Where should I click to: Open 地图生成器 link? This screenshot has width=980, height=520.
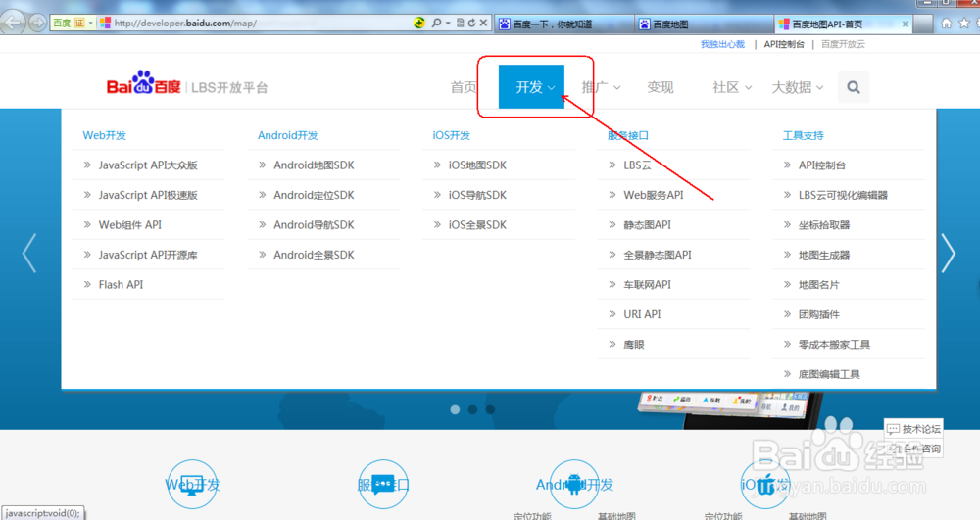(824, 255)
